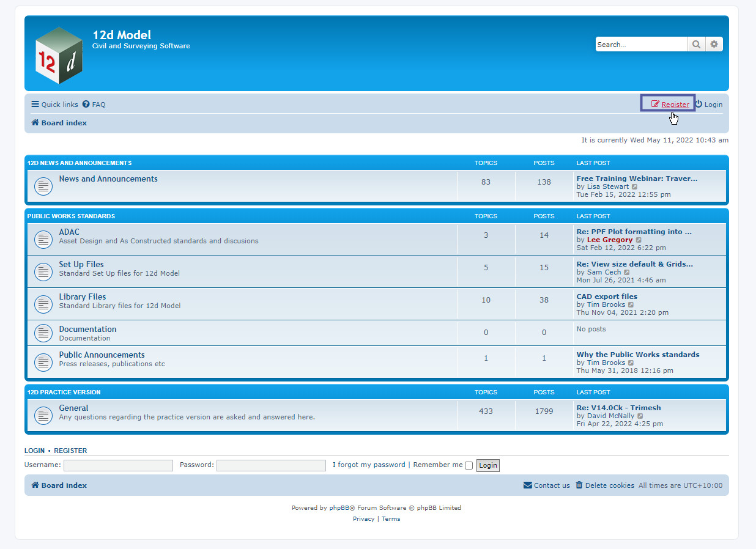This screenshot has width=756, height=549.
Task: Open the REGISTER heading link above the form
Action: pos(70,451)
